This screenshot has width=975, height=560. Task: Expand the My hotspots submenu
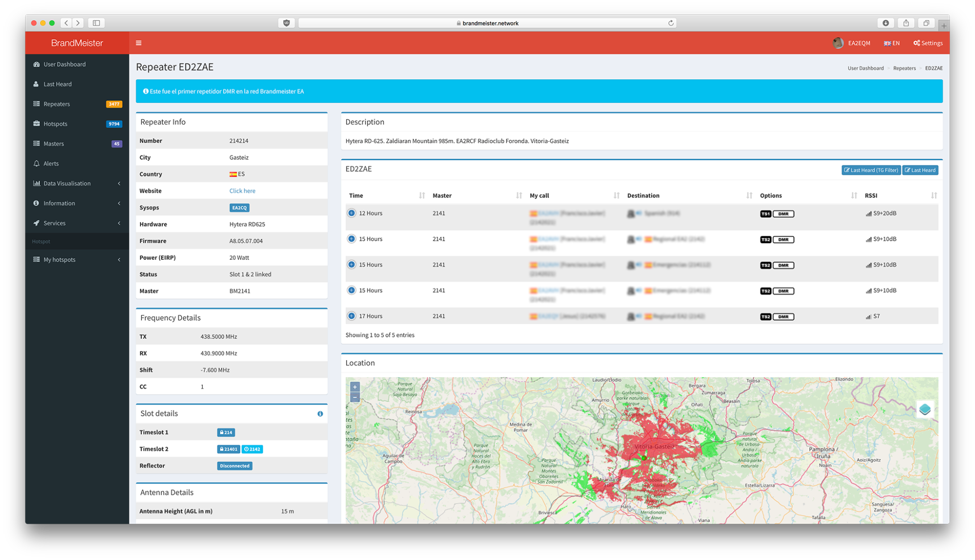click(59, 260)
